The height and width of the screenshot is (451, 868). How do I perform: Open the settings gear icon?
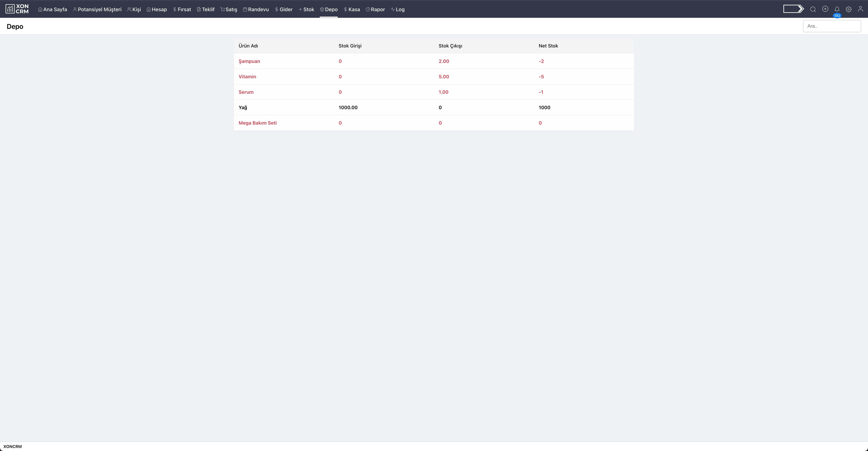coord(849,9)
